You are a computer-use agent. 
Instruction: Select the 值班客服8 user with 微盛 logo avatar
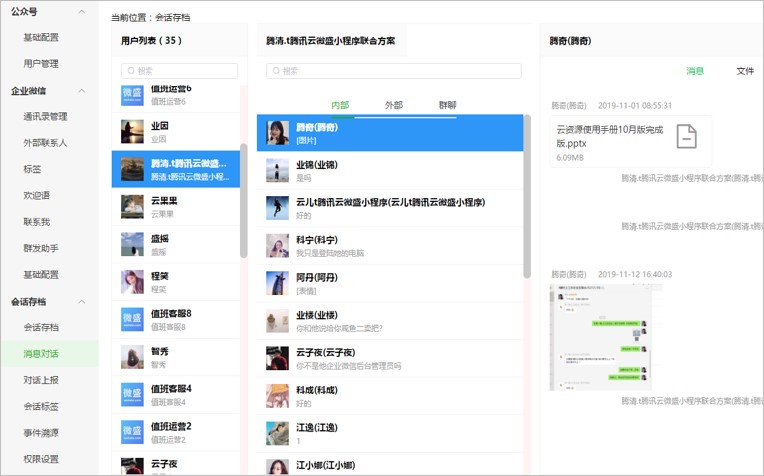click(133, 319)
